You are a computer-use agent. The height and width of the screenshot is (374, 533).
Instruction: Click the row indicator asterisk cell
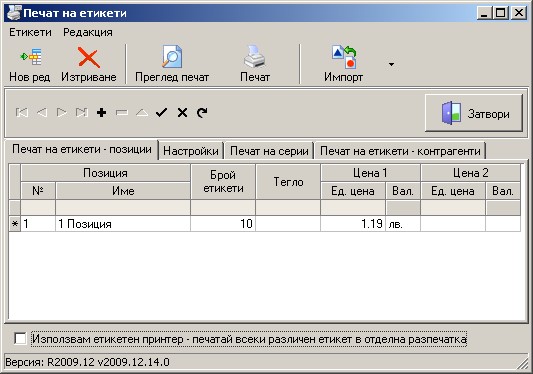tap(15, 224)
